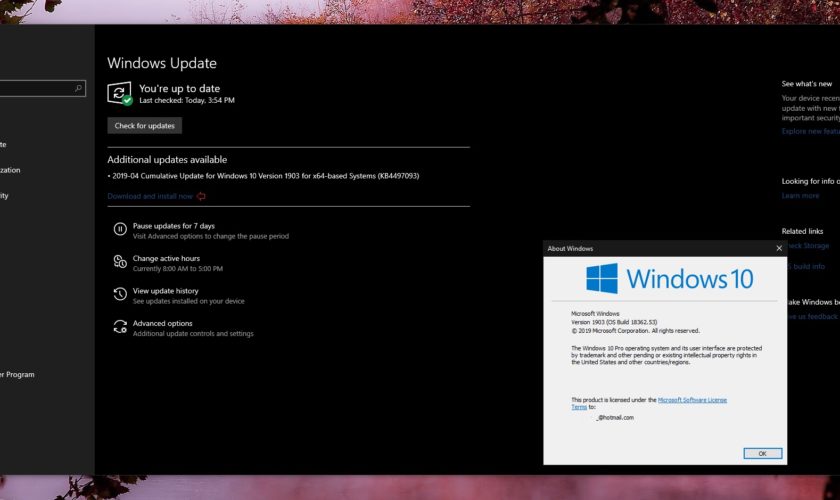This screenshot has width=840, height=500.
Task: Open the Microsoft Software License Terms link
Action: coord(692,400)
